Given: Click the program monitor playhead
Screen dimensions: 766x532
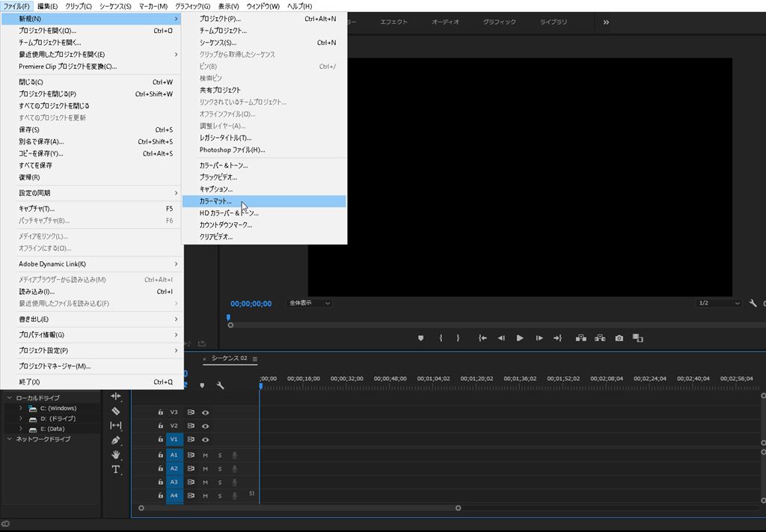Looking at the screenshot, I should click(x=228, y=317).
